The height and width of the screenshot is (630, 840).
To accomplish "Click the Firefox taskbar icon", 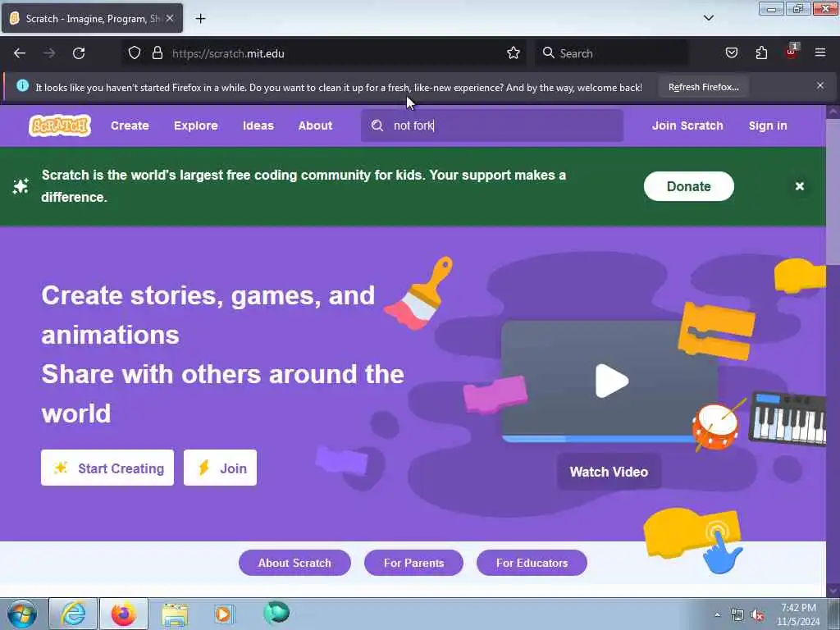I will pos(124,614).
